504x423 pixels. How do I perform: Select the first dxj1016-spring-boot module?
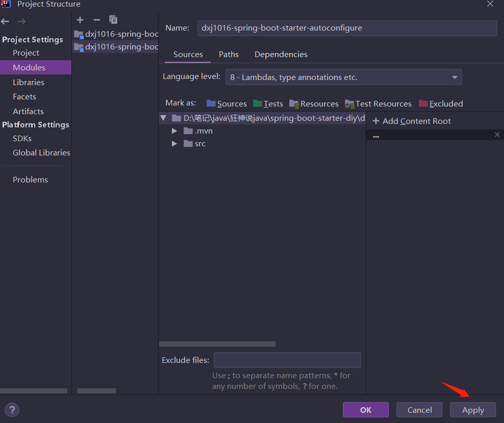click(115, 34)
